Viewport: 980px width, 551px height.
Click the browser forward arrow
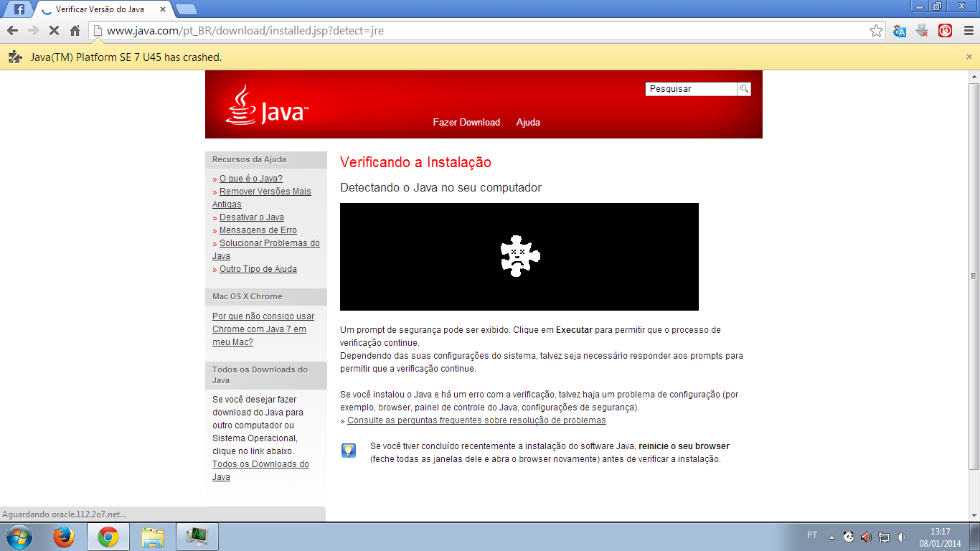[33, 31]
